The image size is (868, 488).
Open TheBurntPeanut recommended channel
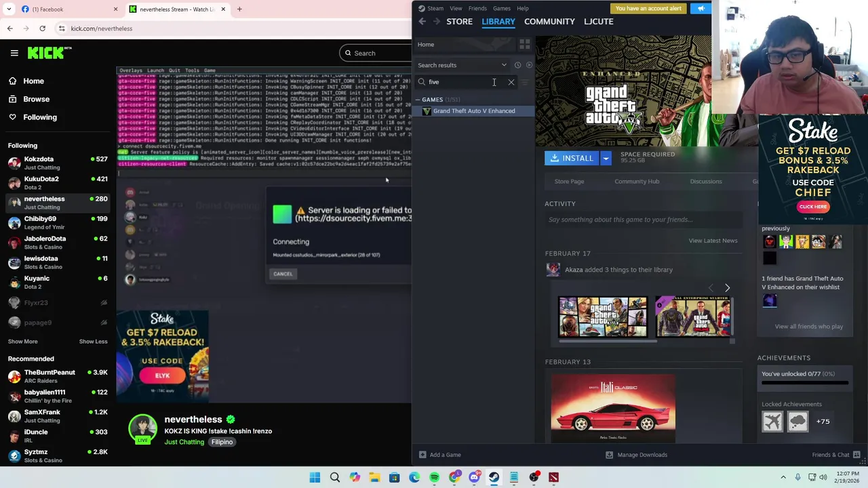(58, 376)
